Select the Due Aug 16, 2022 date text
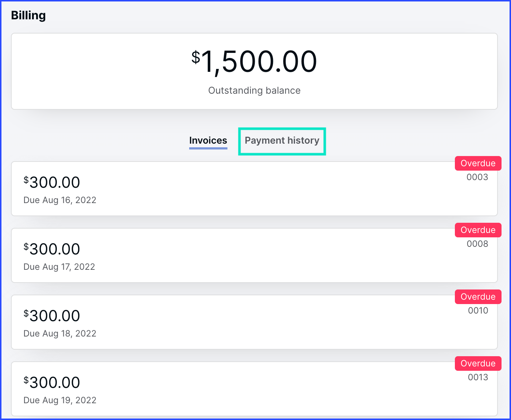This screenshot has height=420, width=511. pos(60,200)
